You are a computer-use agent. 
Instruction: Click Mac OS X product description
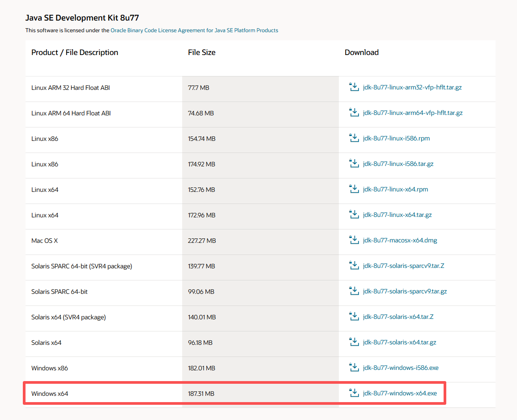point(44,241)
